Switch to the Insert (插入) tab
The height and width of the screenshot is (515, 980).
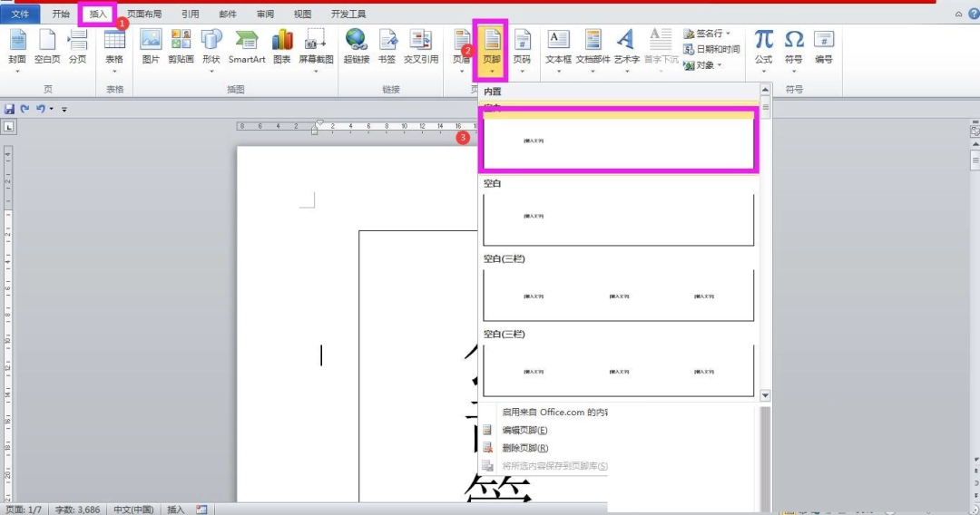(98, 14)
